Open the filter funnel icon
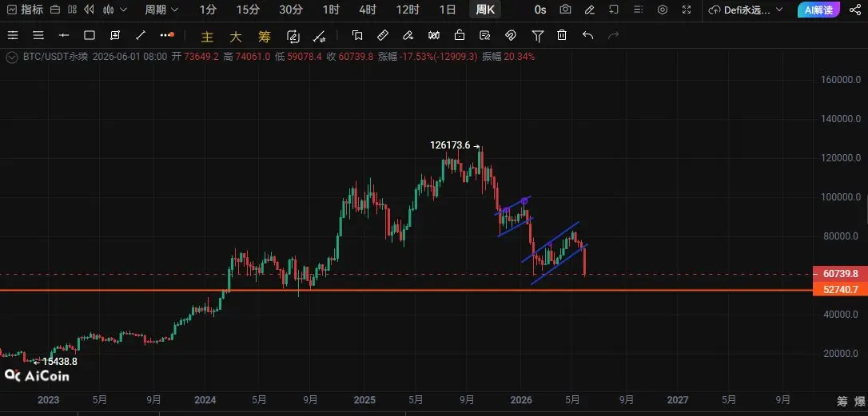Image resolution: width=868 pixels, height=416 pixels. coord(537,36)
